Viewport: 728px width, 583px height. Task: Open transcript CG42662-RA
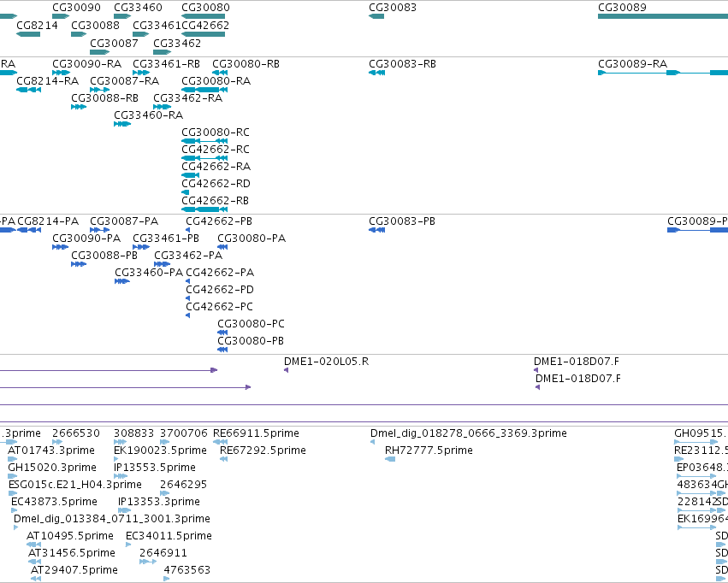point(216,167)
